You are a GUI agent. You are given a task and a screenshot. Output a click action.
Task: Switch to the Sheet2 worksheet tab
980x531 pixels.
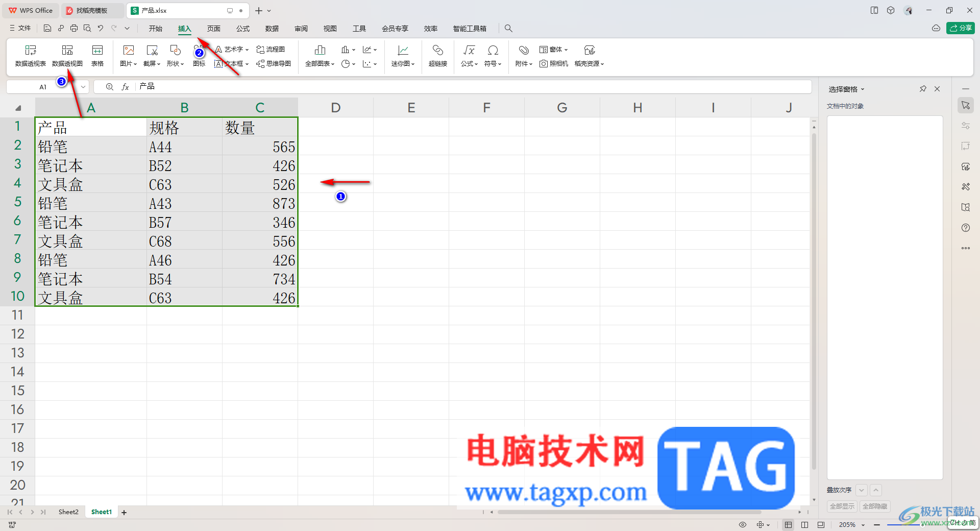68,512
